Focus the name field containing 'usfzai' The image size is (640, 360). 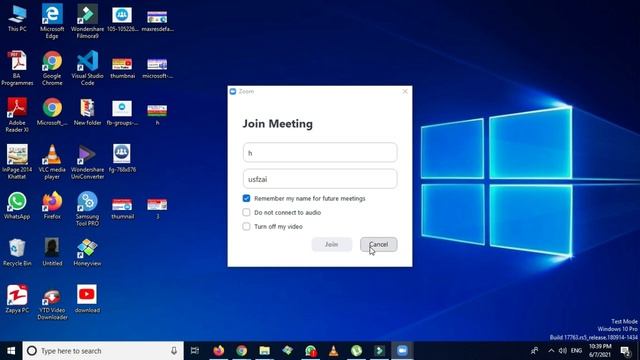point(320,179)
